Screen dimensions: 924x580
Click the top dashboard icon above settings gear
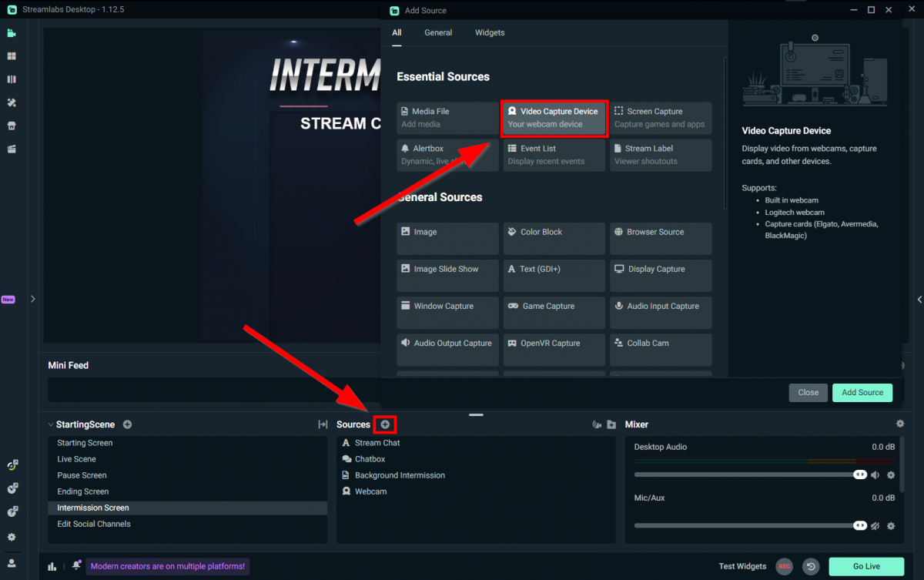click(12, 465)
